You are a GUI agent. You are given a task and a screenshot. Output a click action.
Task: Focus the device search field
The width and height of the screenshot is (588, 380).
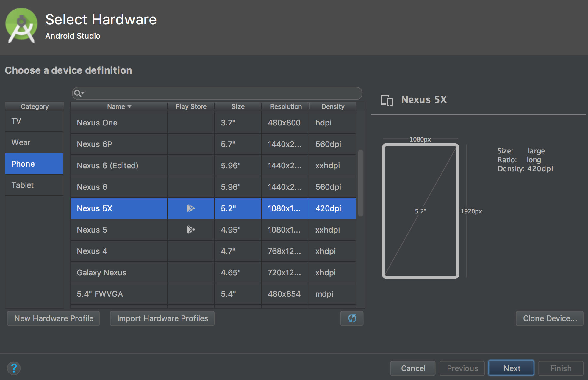click(x=217, y=93)
